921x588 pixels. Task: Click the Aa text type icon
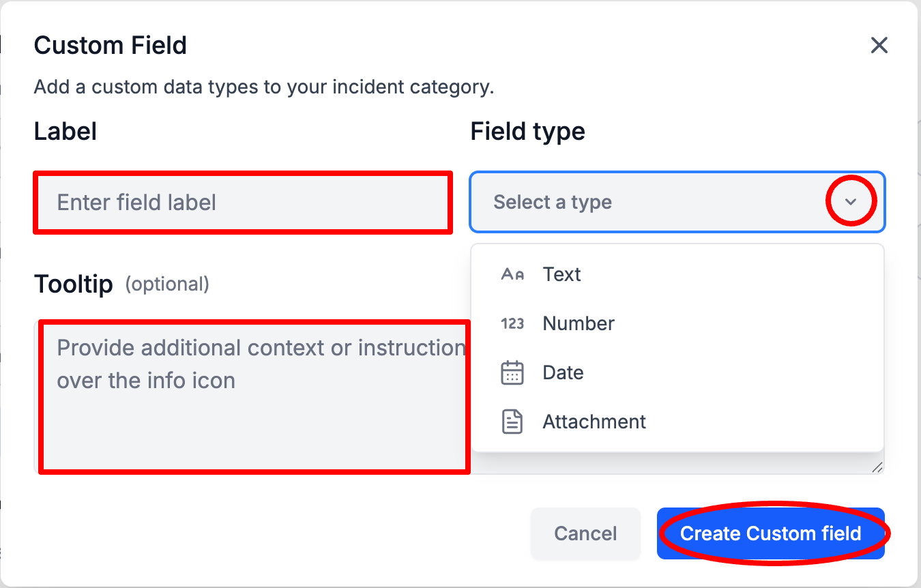click(512, 274)
